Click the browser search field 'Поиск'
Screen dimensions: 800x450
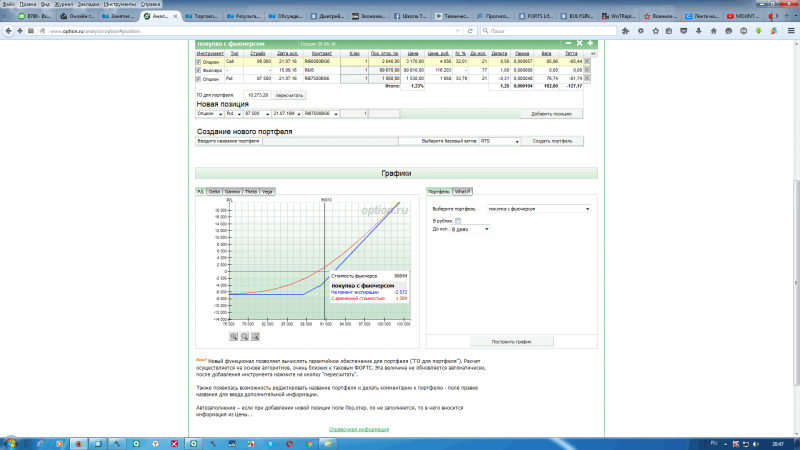click(548, 31)
